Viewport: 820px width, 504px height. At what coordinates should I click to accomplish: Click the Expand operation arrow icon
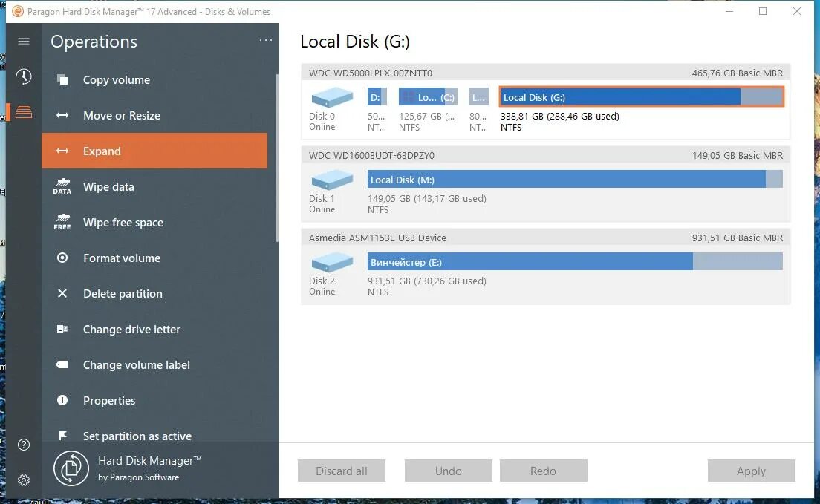click(62, 151)
